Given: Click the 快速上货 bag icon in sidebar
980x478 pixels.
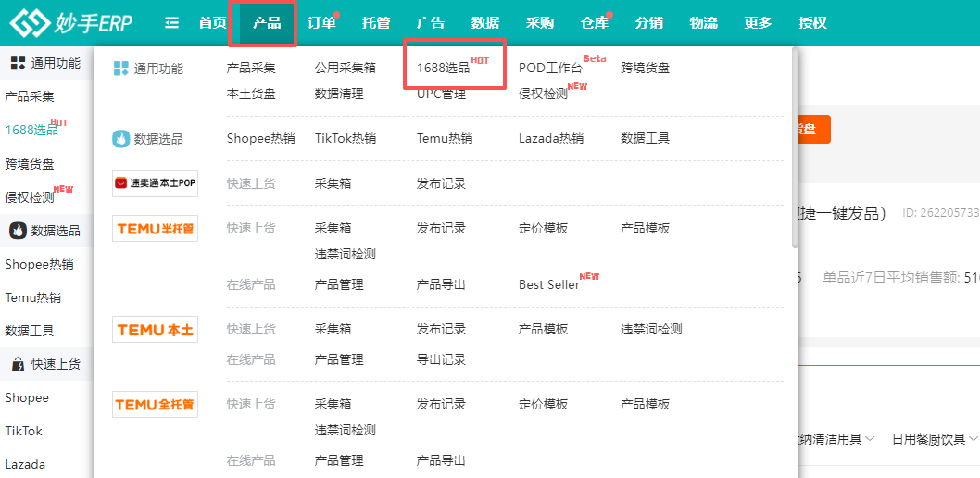Looking at the screenshot, I should pyautogui.click(x=19, y=364).
